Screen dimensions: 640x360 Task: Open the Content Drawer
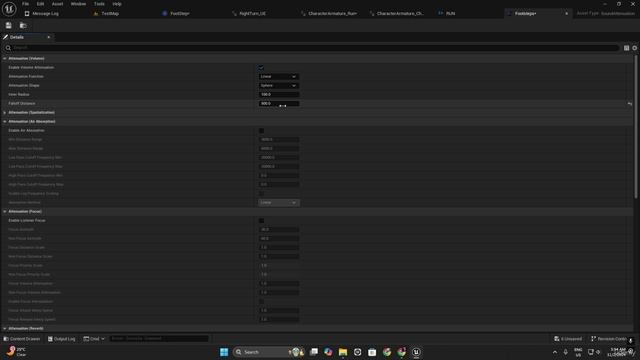click(22, 339)
